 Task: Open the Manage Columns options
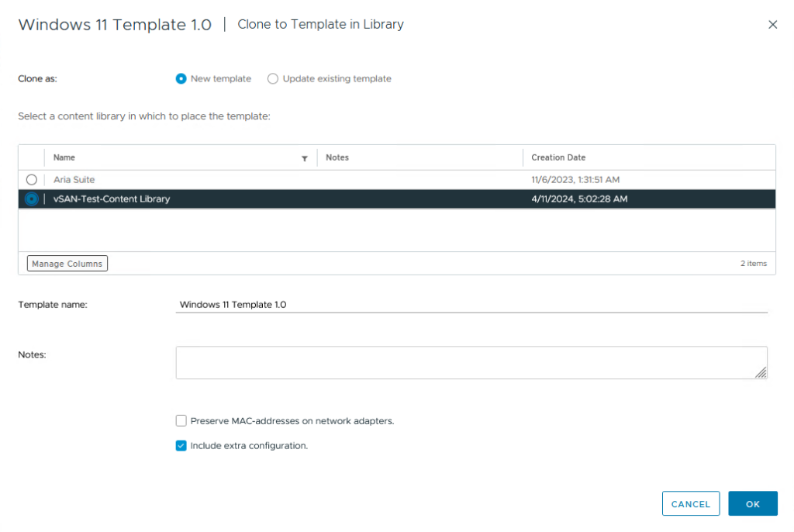point(67,264)
